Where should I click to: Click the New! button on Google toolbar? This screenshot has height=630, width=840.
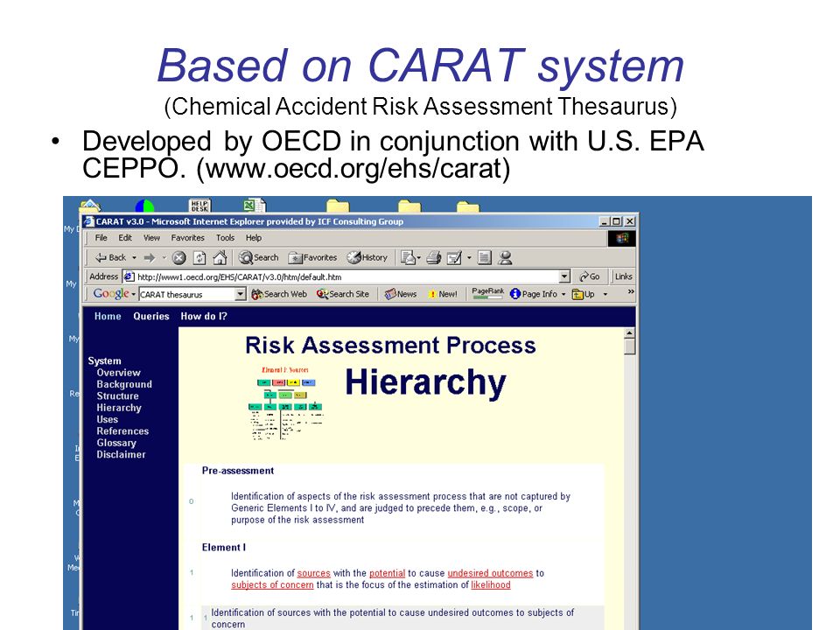pyautogui.click(x=443, y=294)
